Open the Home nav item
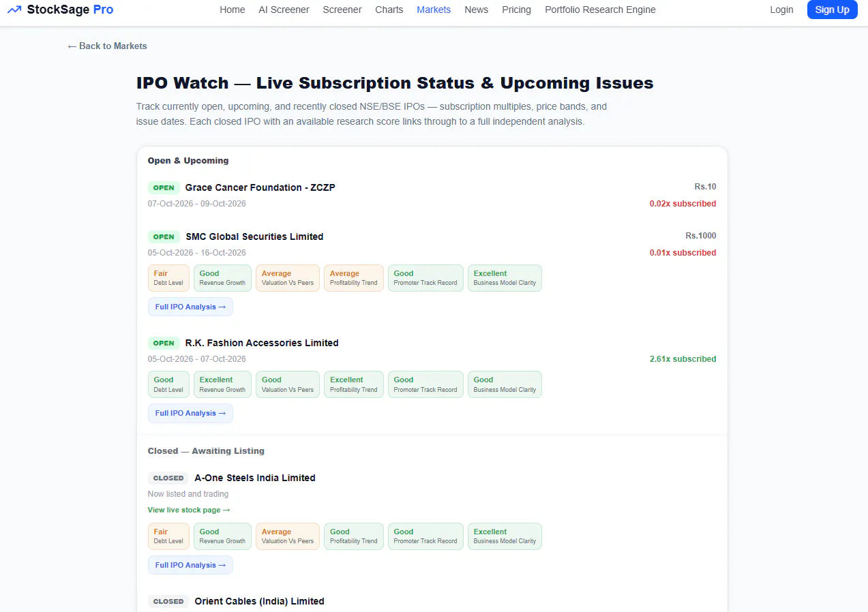 coord(233,10)
